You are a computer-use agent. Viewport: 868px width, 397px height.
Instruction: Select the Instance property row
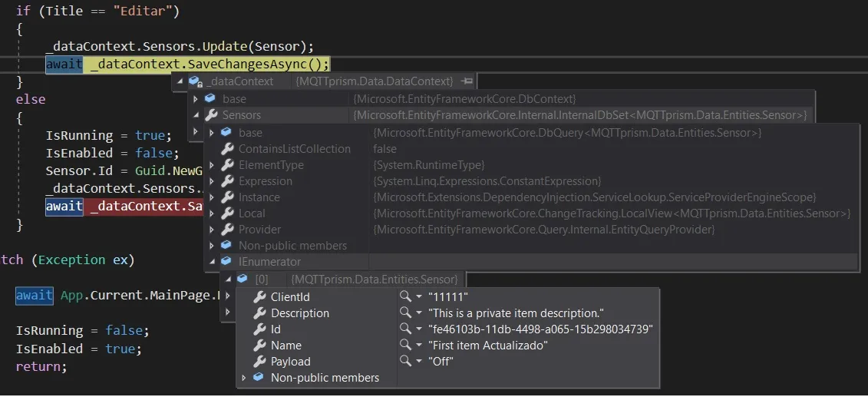click(259, 197)
